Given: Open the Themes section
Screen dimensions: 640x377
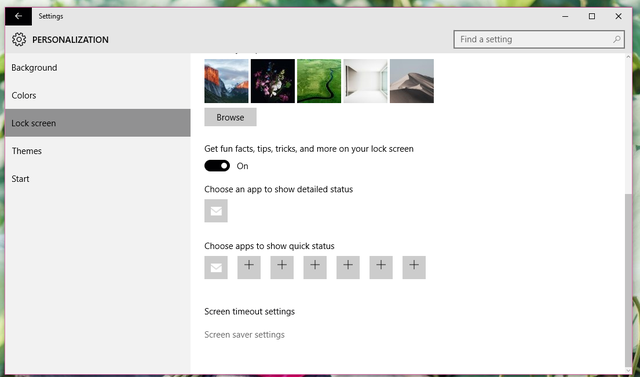Looking at the screenshot, I should coord(98,151).
